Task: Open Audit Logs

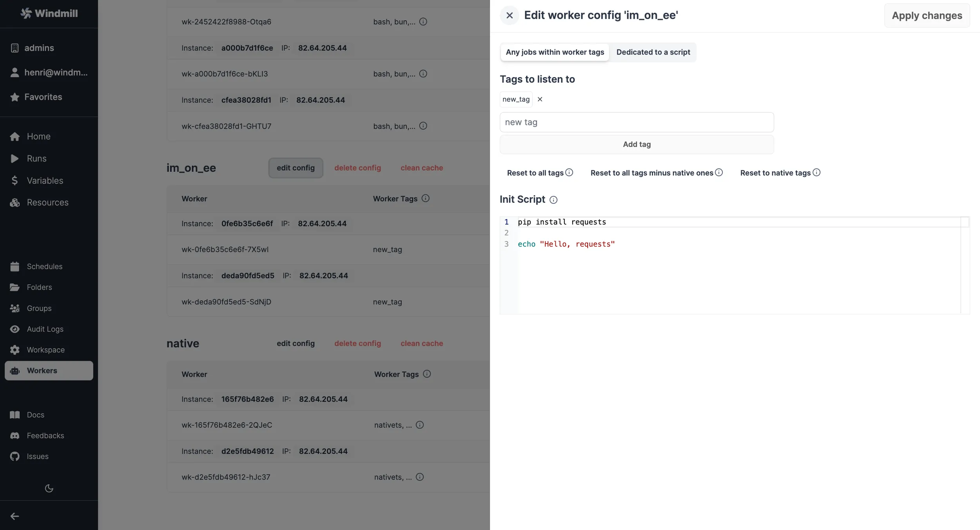Action: coord(45,329)
